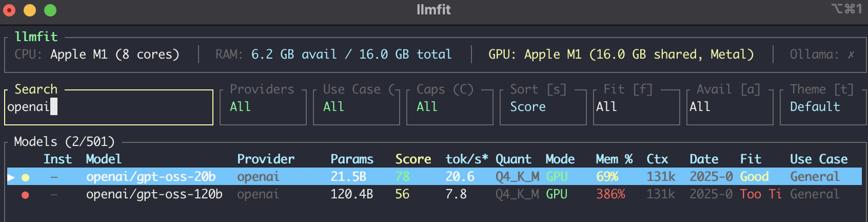Screen dimensions: 868x222
Task: Select the openai/gpt-oss-120b model row
Action: (x=434, y=194)
